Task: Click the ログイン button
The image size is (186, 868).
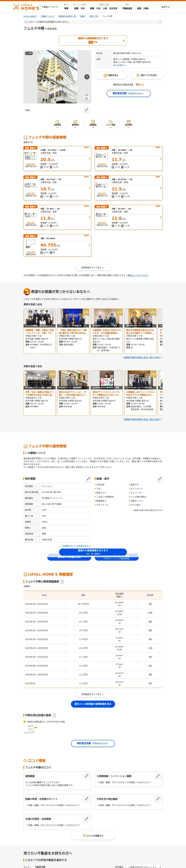Action: tap(165, 7)
